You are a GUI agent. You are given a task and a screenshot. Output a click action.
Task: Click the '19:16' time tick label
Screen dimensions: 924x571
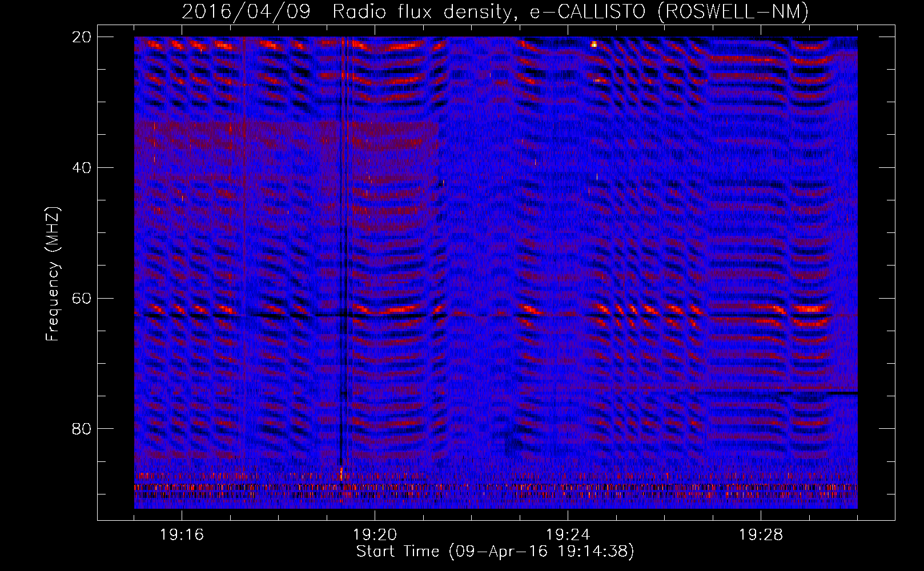182,535
